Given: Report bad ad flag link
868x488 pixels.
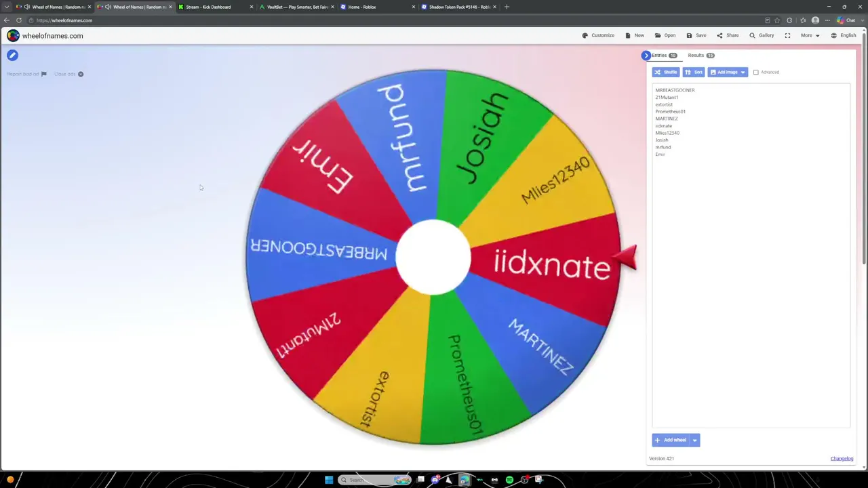Looking at the screenshot, I should point(26,74).
